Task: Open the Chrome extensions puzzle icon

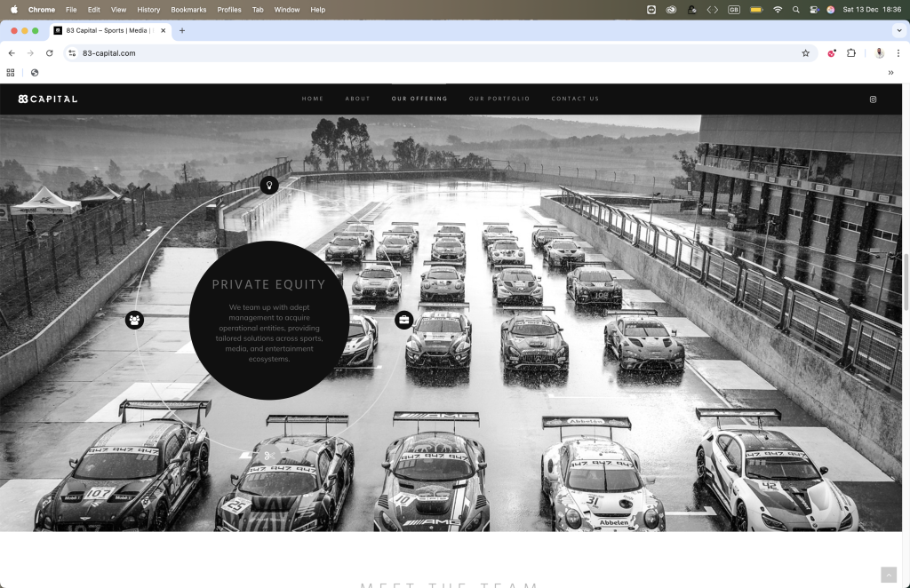Action: point(850,53)
